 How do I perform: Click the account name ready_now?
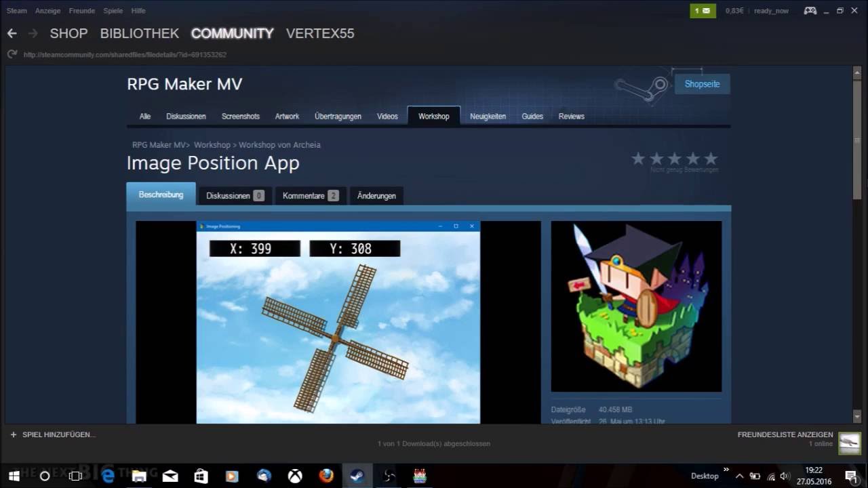pyautogui.click(x=771, y=11)
